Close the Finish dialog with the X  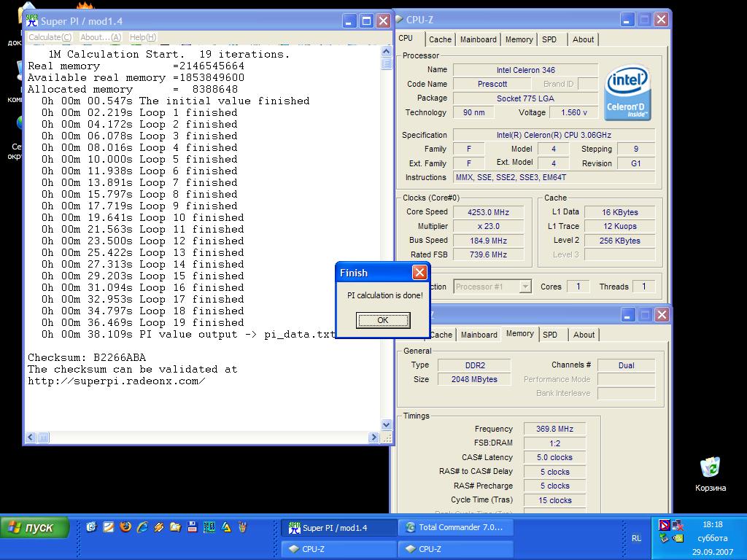point(419,273)
